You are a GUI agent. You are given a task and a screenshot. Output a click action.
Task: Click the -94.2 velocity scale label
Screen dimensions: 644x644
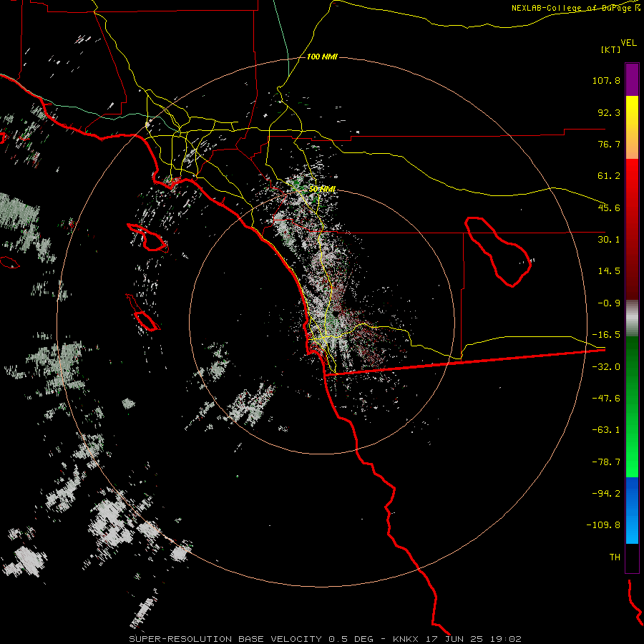tap(606, 493)
